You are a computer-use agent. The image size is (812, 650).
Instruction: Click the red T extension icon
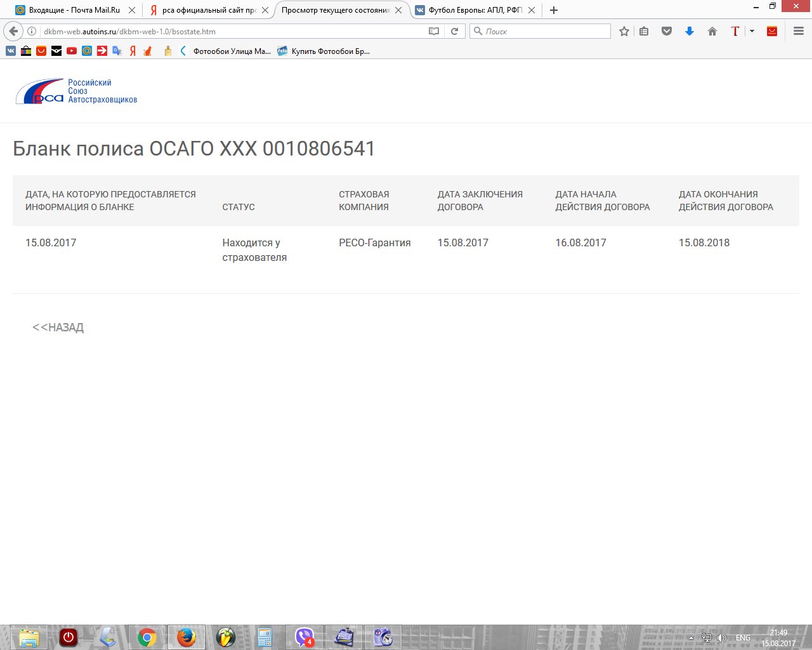735,31
